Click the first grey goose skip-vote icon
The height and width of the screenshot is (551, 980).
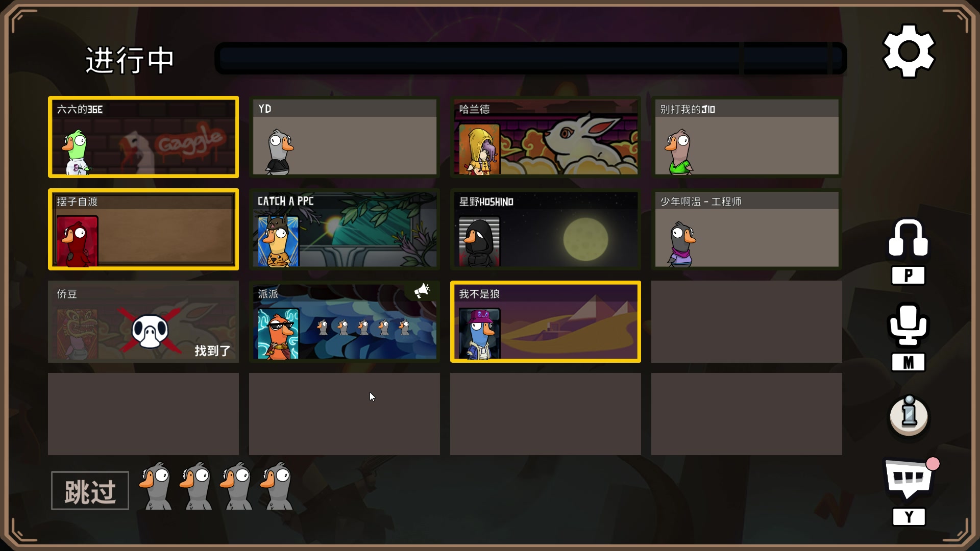(x=156, y=486)
